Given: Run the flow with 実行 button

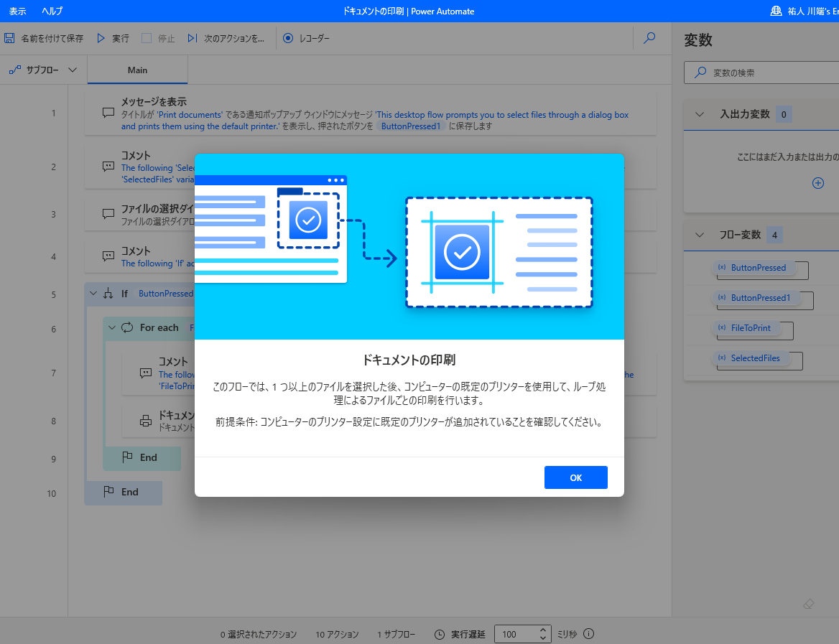Looking at the screenshot, I should [113, 38].
